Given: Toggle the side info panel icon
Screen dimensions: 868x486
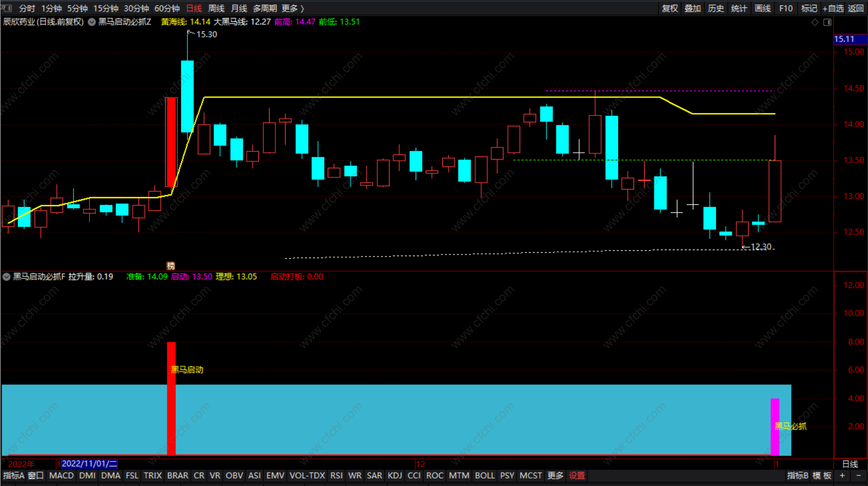Looking at the screenshot, I should tap(828, 22).
